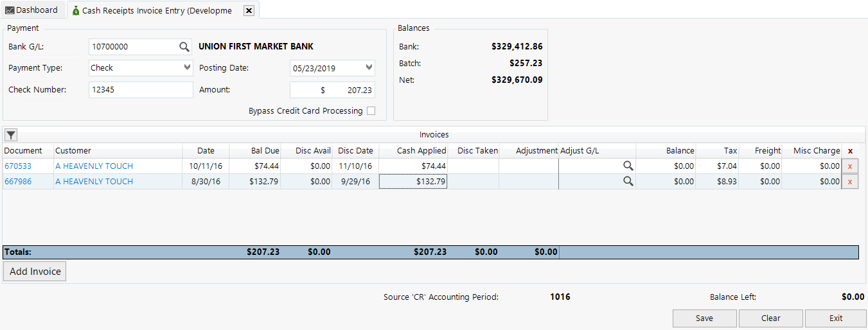Click the Save button
This screenshot has height=330, width=868.
coord(704,318)
